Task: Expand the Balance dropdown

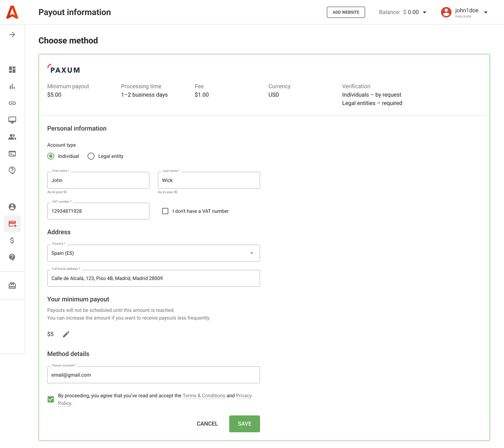Action: (x=425, y=12)
